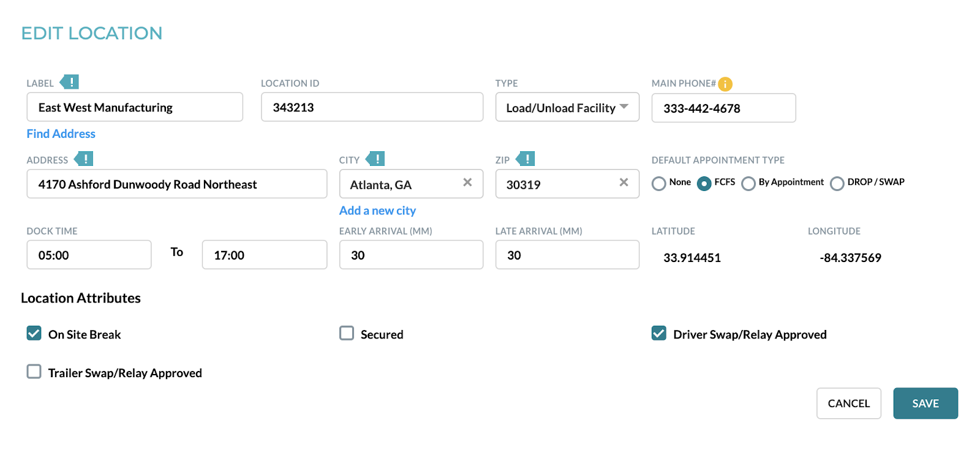Click the Add a new city link
The height and width of the screenshot is (461, 980).
tap(377, 211)
